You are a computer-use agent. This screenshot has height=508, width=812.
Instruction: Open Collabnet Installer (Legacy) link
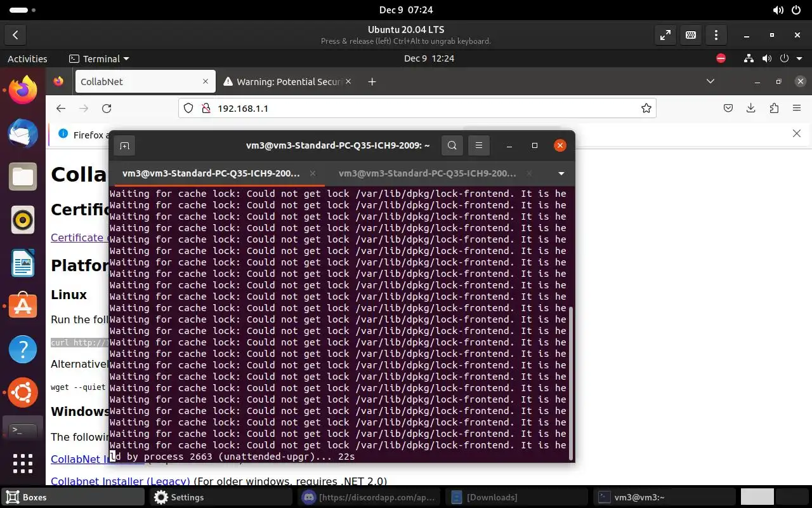click(121, 481)
